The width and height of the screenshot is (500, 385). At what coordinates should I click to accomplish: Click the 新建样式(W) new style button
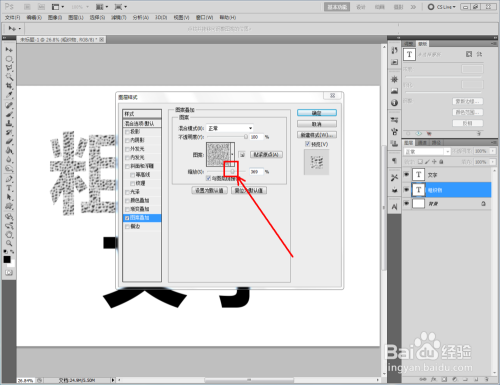[317, 135]
